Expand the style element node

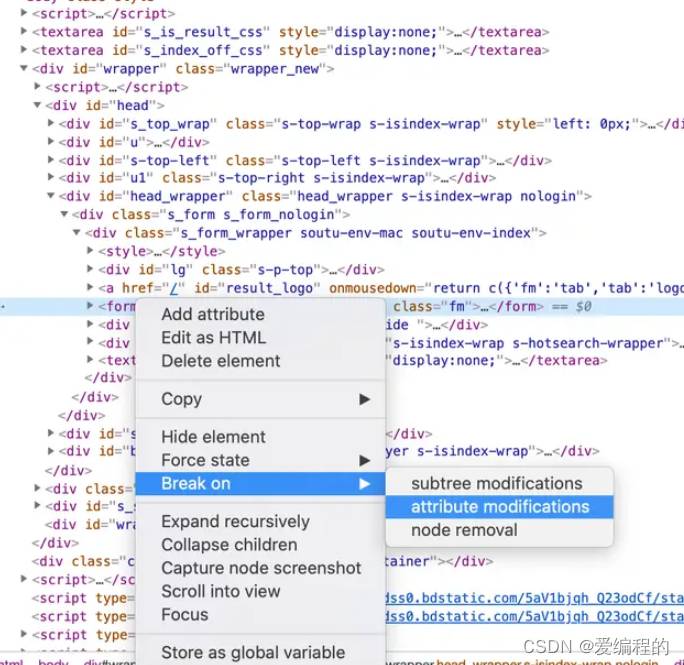(90, 250)
